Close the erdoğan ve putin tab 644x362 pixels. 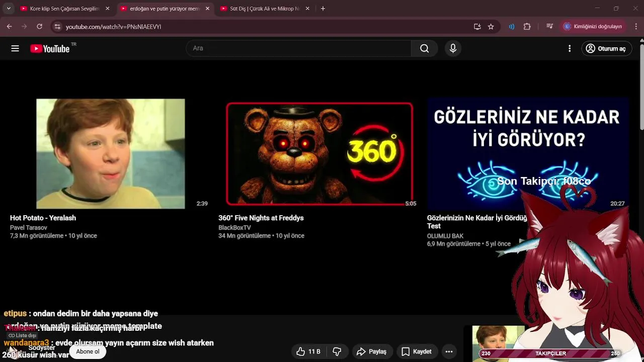click(207, 9)
